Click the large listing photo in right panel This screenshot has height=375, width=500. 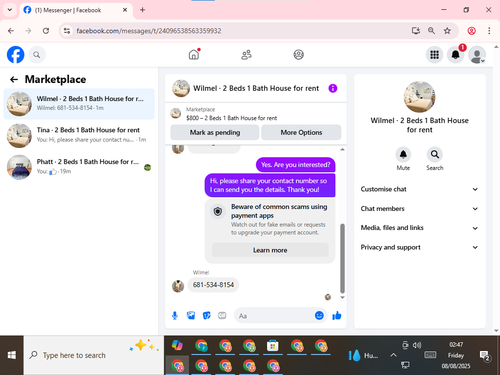pos(419,97)
